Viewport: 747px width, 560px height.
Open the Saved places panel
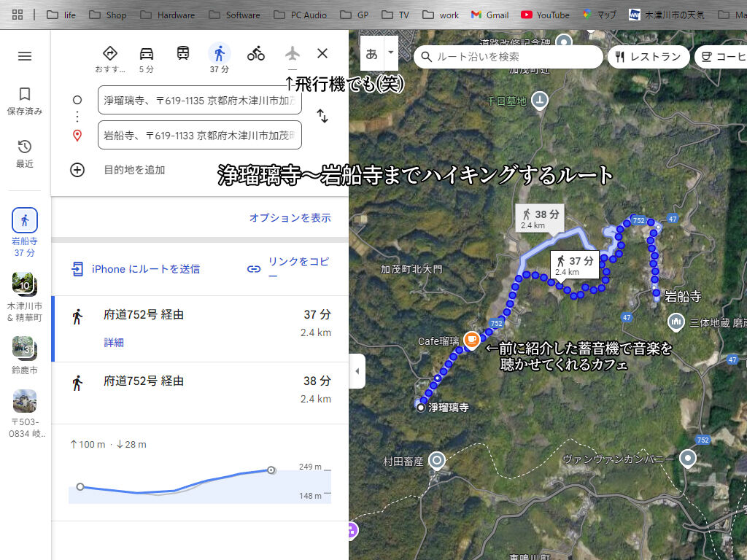click(x=25, y=101)
